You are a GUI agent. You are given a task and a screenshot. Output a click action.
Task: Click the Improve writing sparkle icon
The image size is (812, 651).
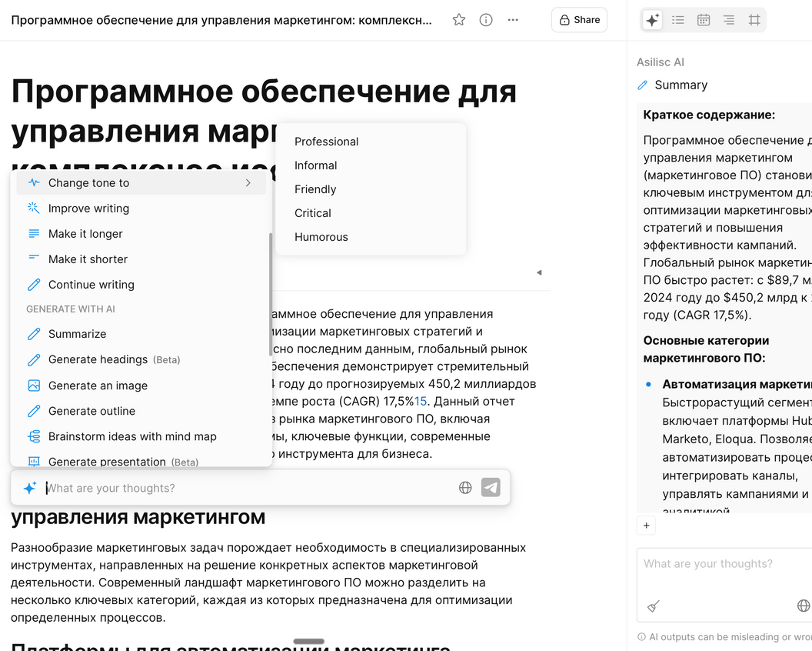pos(34,208)
